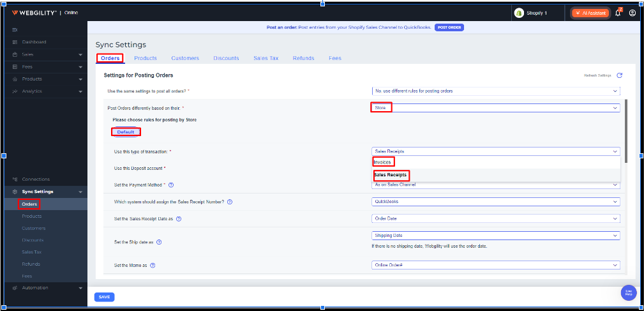Select the Default store rule tab
Image resolution: width=644 pixels, height=311 pixels.
[x=126, y=132]
